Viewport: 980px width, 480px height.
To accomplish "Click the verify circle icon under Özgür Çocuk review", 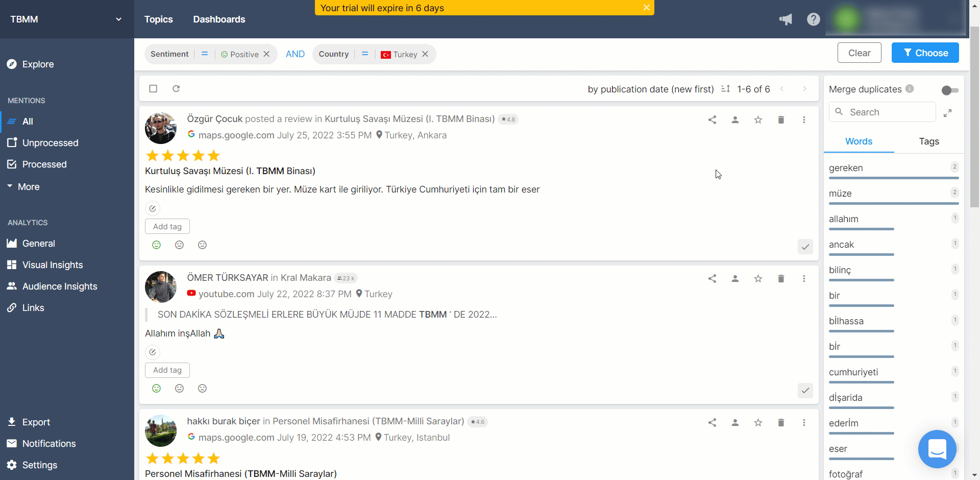I will coord(153,208).
